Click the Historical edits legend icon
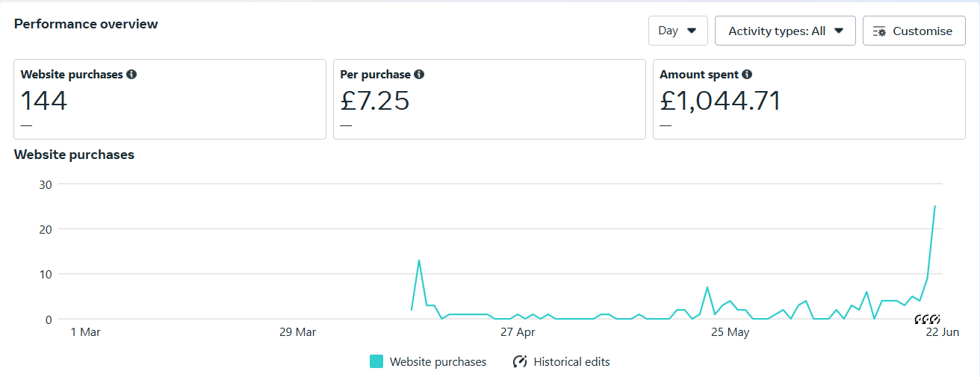Image resolution: width=980 pixels, height=377 pixels. pos(520,361)
